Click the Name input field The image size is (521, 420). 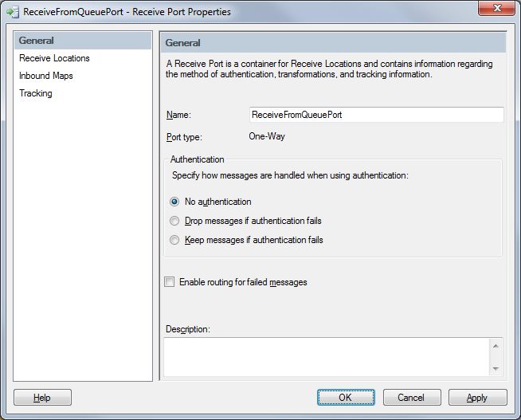[377, 115]
